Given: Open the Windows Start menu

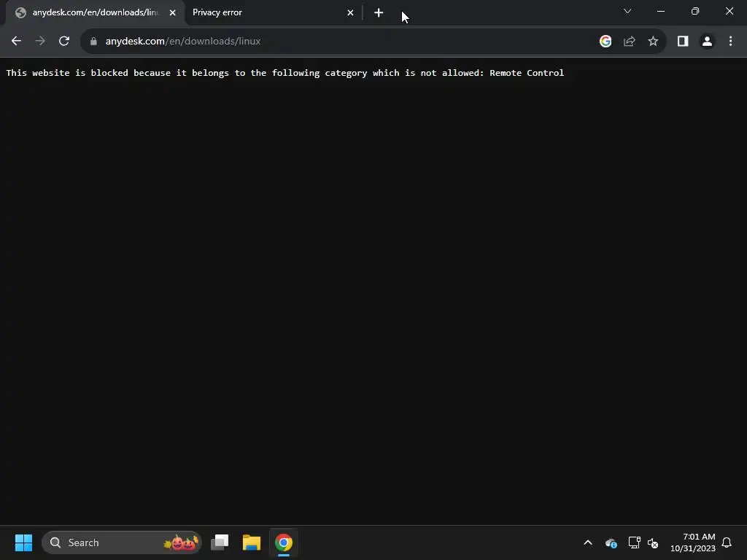Looking at the screenshot, I should (x=23, y=542).
